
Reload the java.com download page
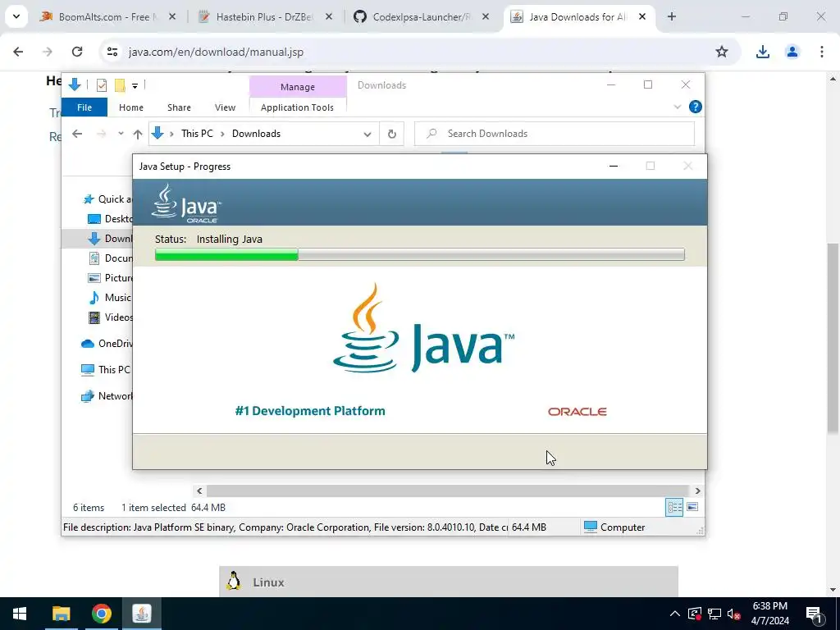click(77, 52)
